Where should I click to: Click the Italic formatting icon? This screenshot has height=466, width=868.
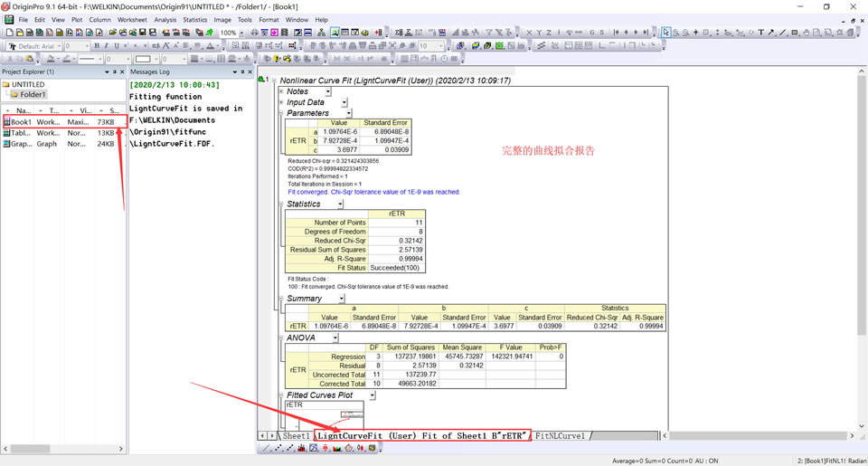[x=106, y=46]
